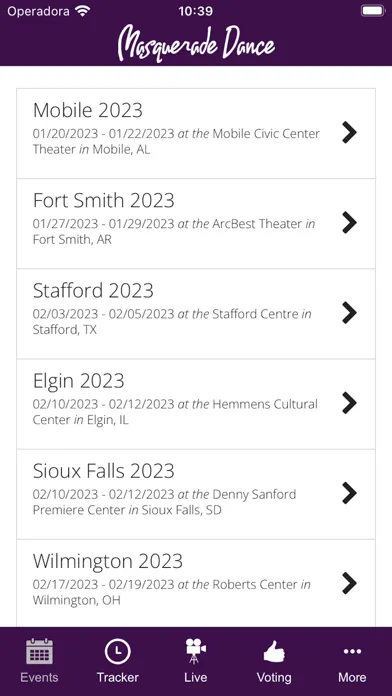The image size is (392, 696).
Task: Tap the Wi-Fi status icon
Action: pyautogui.click(x=83, y=11)
